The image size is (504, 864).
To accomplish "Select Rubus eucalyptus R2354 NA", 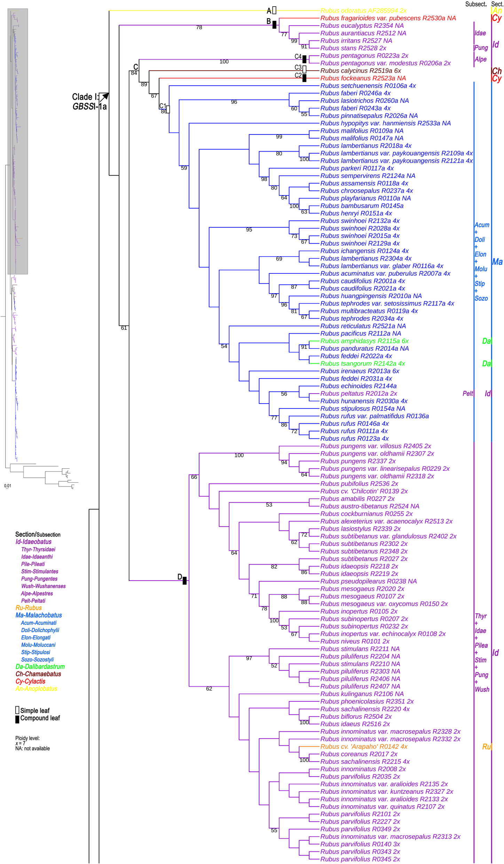I will coord(362,26).
